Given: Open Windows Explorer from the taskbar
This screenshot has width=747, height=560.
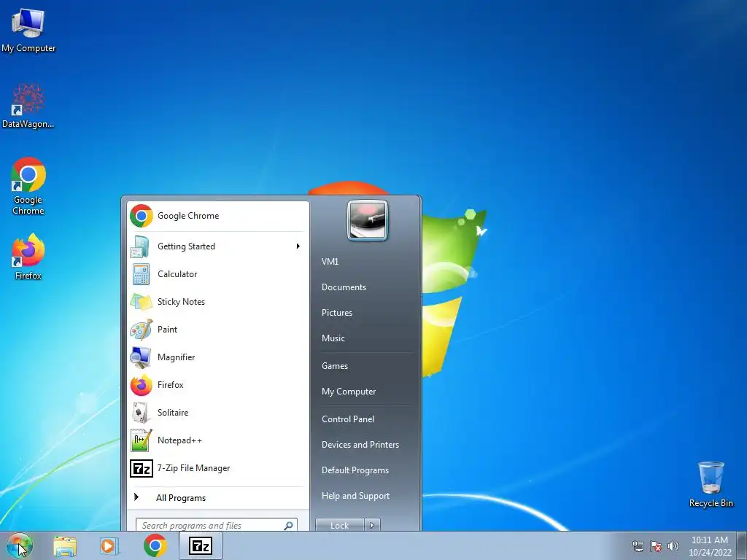Looking at the screenshot, I should click(65, 545).
